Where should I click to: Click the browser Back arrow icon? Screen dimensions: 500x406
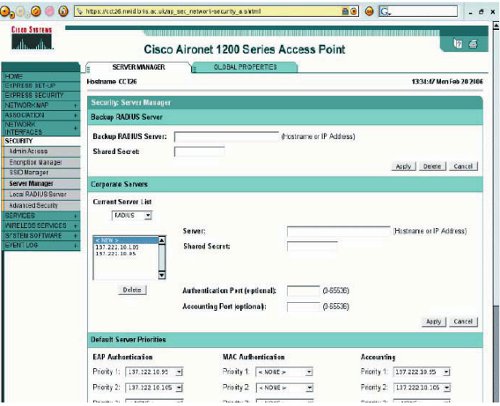coord(6,12)
